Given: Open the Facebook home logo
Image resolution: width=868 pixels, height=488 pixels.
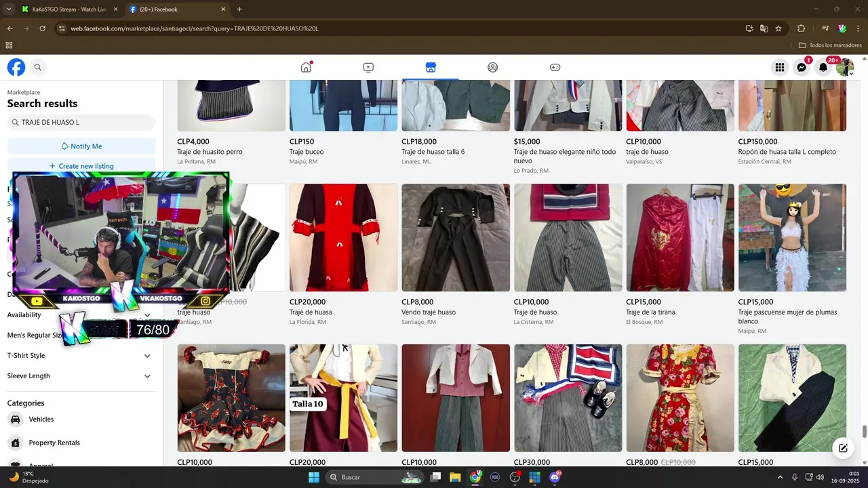Looking at the screenshot, I should pos(16,67).
